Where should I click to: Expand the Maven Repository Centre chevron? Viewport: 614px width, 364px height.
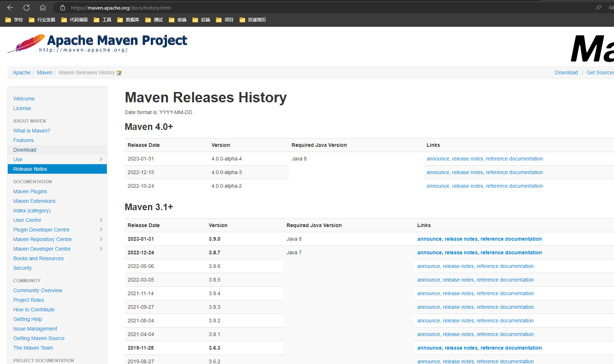click(x=101, y=239)
